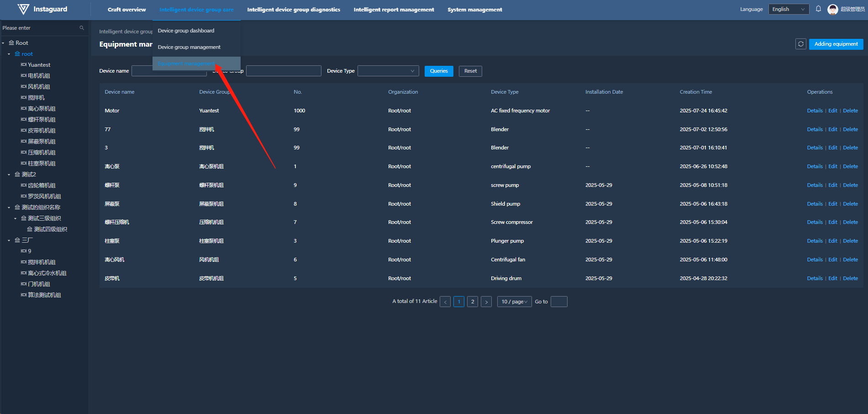Select the Yuantest device group node
Viewport: 868px width, 414px height.
pyautogui.click(x=39, y=65)
